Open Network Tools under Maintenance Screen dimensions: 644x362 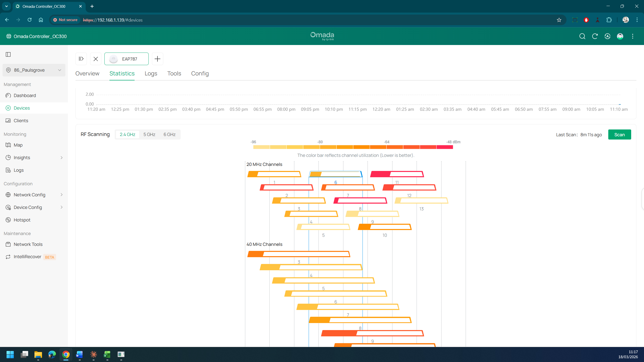(28, 244)
